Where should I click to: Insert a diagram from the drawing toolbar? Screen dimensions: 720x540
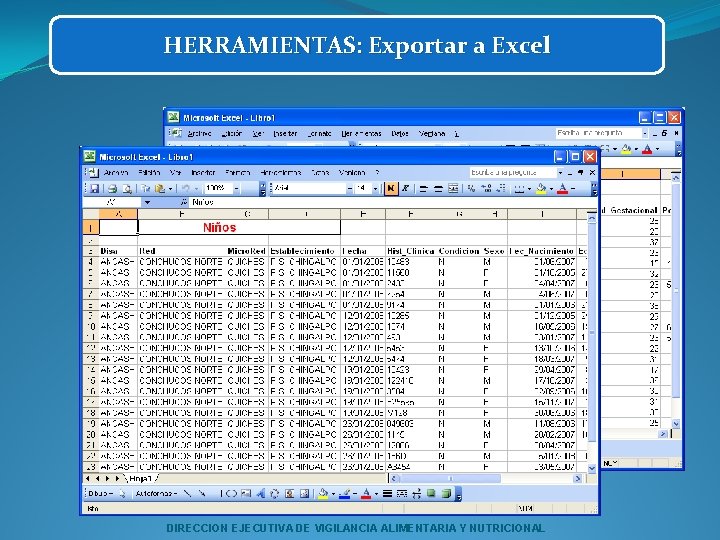275,494
